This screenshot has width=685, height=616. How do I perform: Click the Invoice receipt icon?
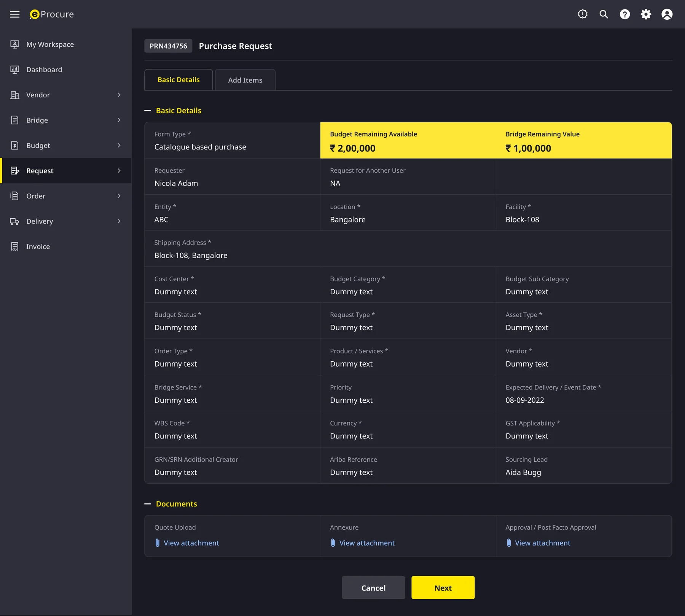point(14,246)
